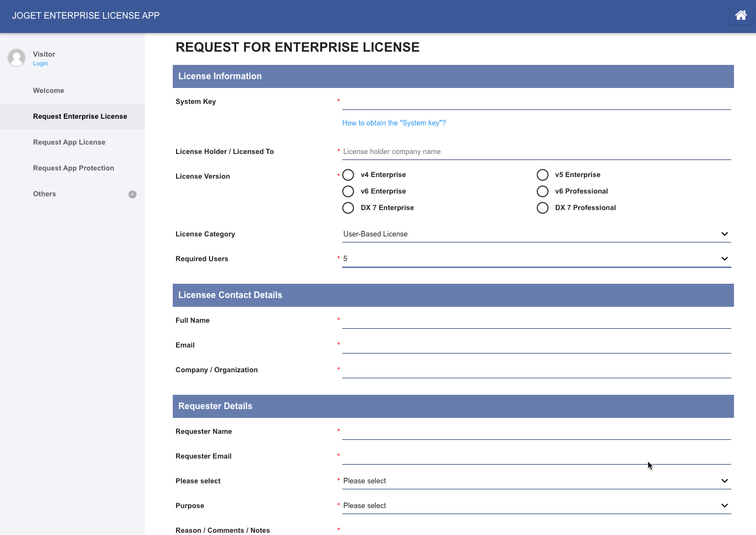Choose the v6 Enterprise version
Viewport: 756px width, 535px height.
click(x=348, y=191)
